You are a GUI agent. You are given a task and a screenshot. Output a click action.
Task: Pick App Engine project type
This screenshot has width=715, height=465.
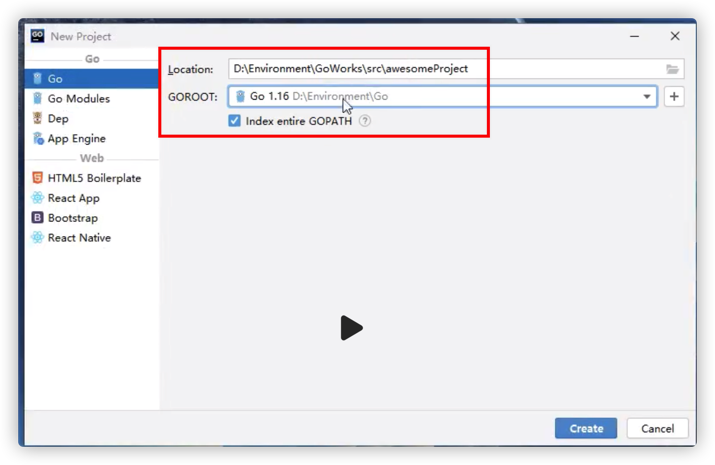(92, 139)
